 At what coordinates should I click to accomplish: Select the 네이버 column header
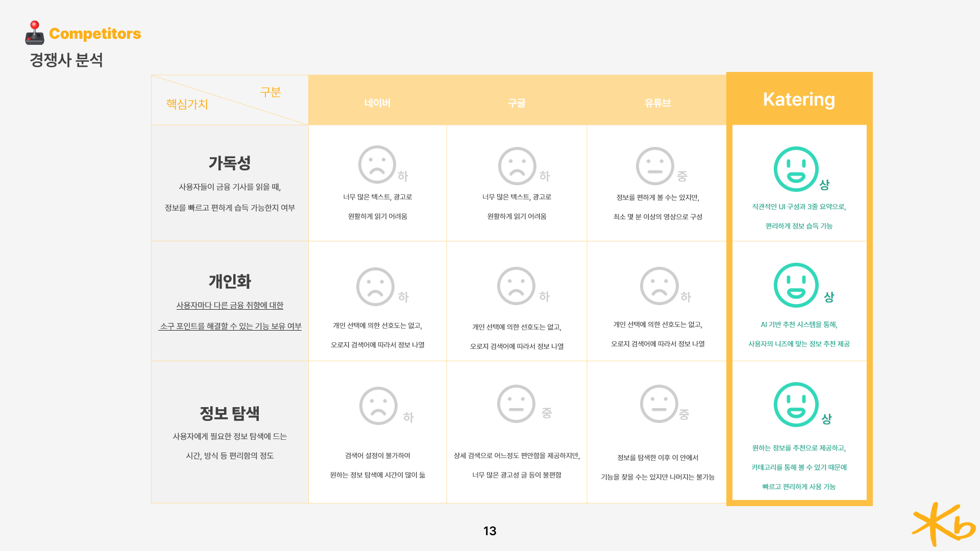(377, 103)
